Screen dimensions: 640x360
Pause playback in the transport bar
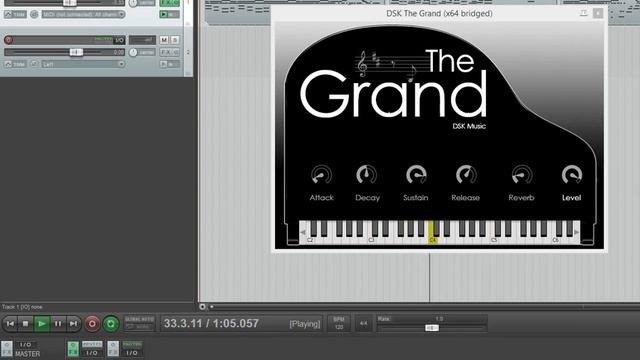tap(58, 324)
